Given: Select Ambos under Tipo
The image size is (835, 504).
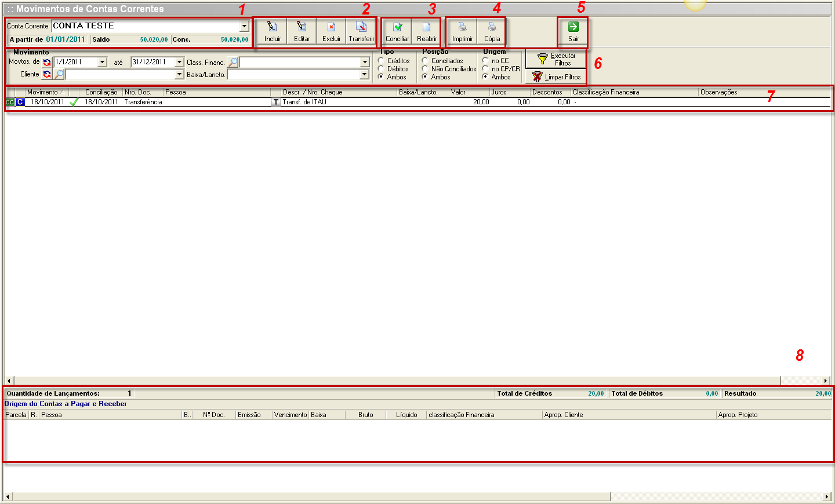Looking at the screenshot, I should tap(381, 77).
